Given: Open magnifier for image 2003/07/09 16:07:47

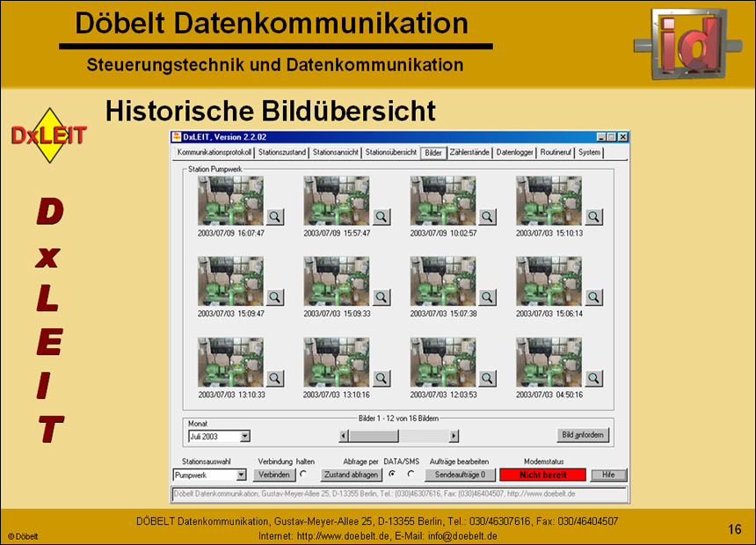Looking at the screenshot, I should (x=273, y=215).
